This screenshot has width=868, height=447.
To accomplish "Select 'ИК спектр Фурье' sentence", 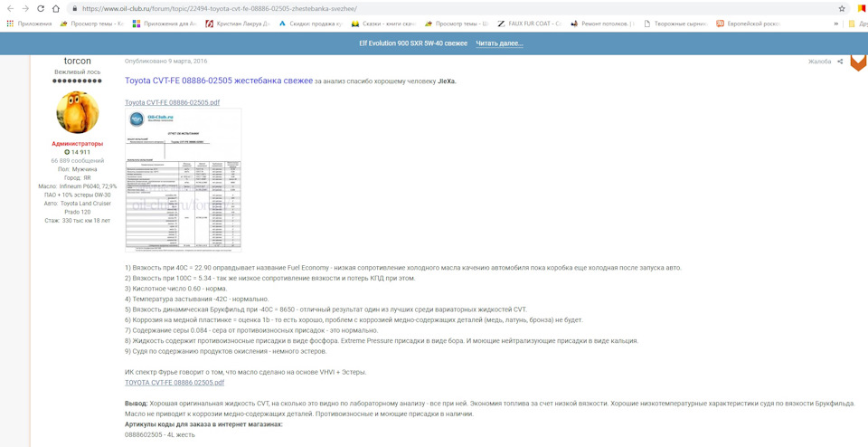I will point(246,372).
